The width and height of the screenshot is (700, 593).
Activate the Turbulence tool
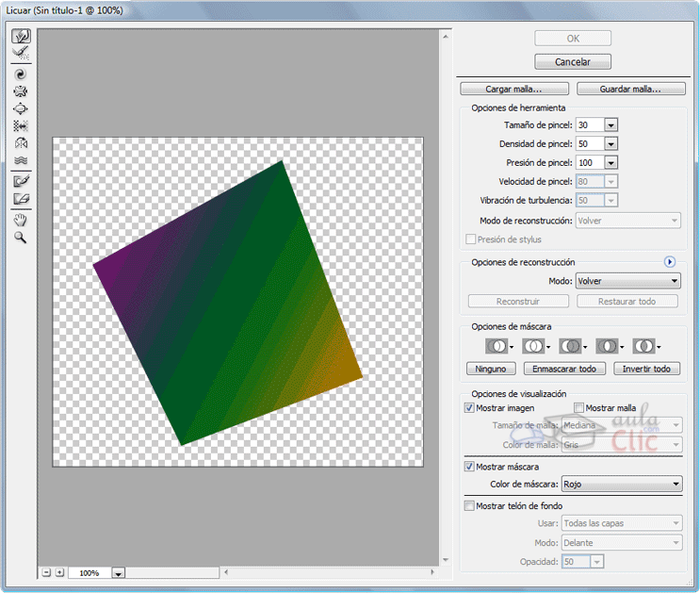point(20,160)
